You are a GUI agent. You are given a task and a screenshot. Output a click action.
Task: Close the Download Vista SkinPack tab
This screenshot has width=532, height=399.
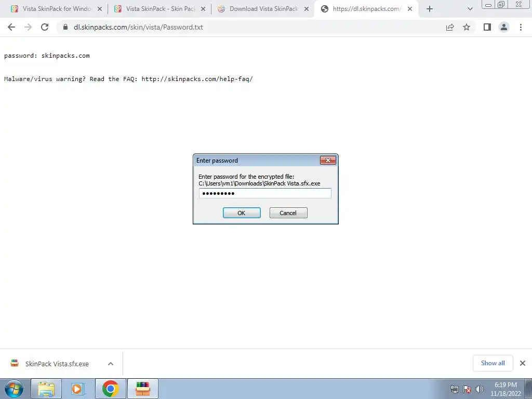307,9
